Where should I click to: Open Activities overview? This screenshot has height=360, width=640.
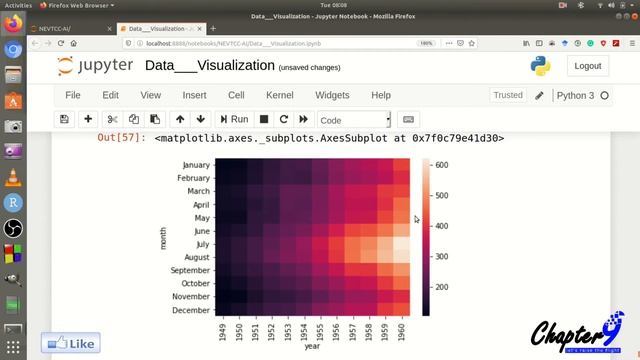click(x=18, y=5)
